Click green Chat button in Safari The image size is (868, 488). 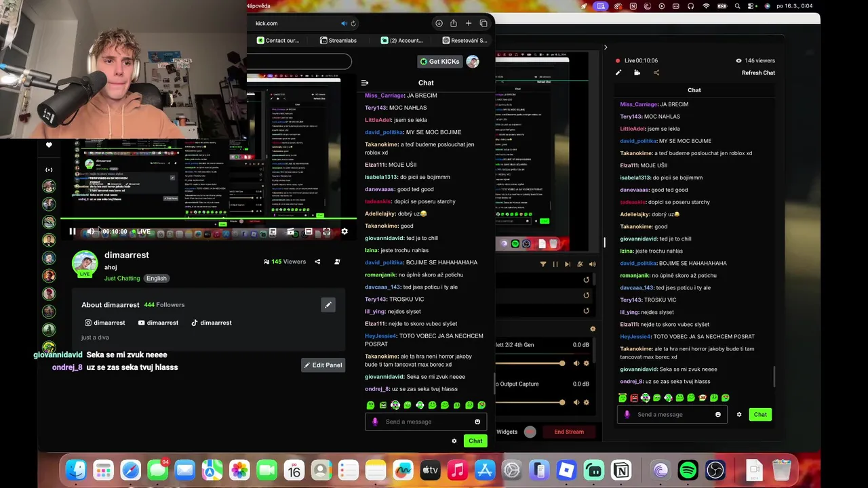tap(475, 441)
